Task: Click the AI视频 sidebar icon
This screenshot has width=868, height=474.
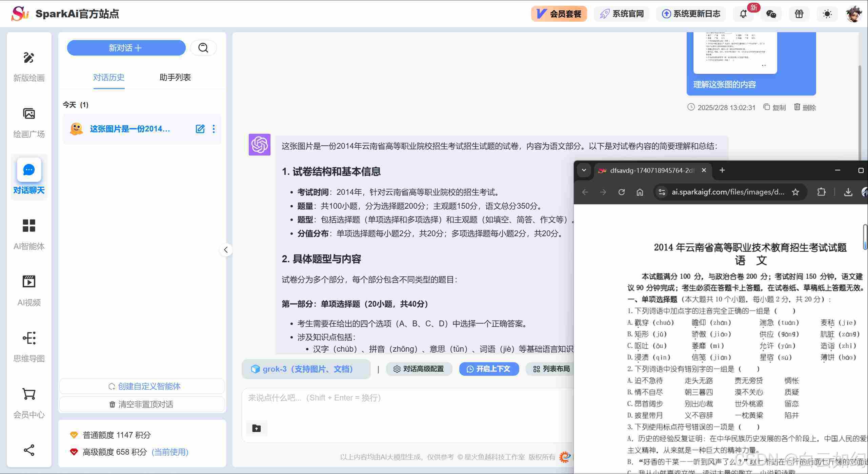Action: tap(29, 282)
